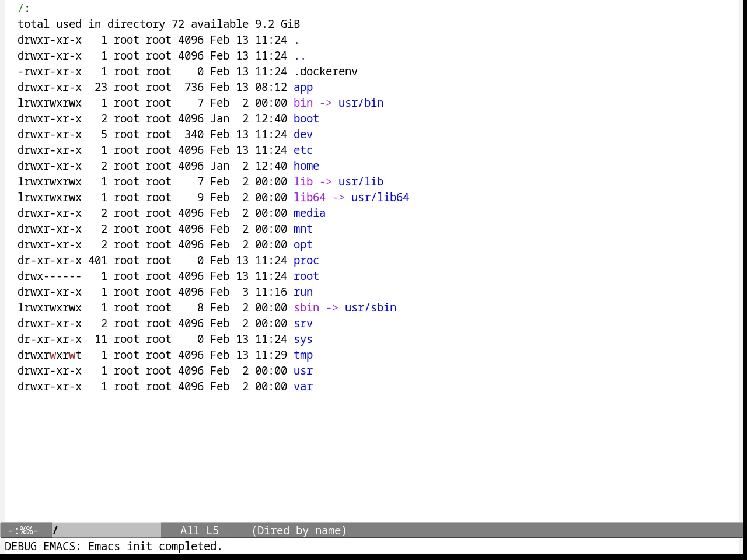This screenshot has width=747, height=560.
Task: Open the usr directory entry
Action: [x=303, y=370]
